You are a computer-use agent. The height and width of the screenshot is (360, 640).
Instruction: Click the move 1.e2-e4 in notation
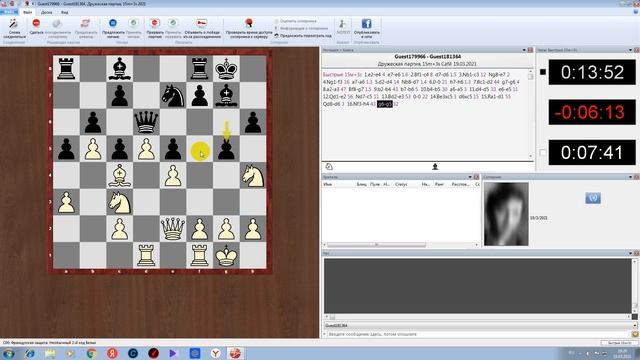point(373,75)
